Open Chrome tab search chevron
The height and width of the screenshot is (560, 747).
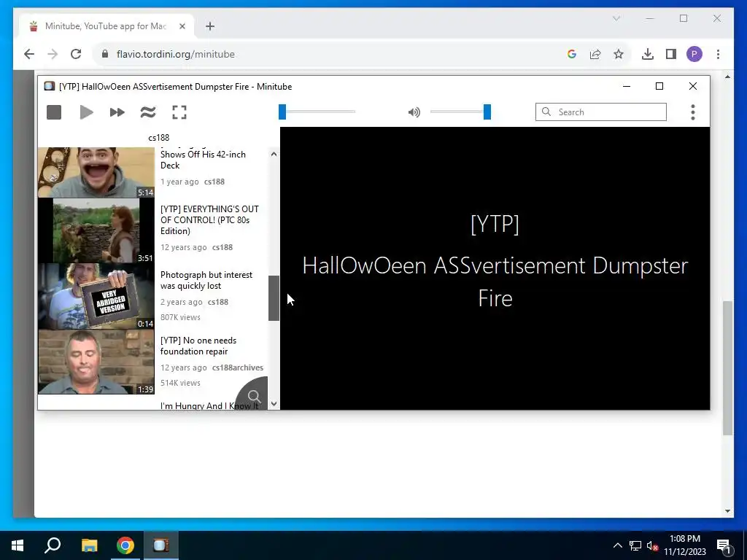click(x=616, y=18)
